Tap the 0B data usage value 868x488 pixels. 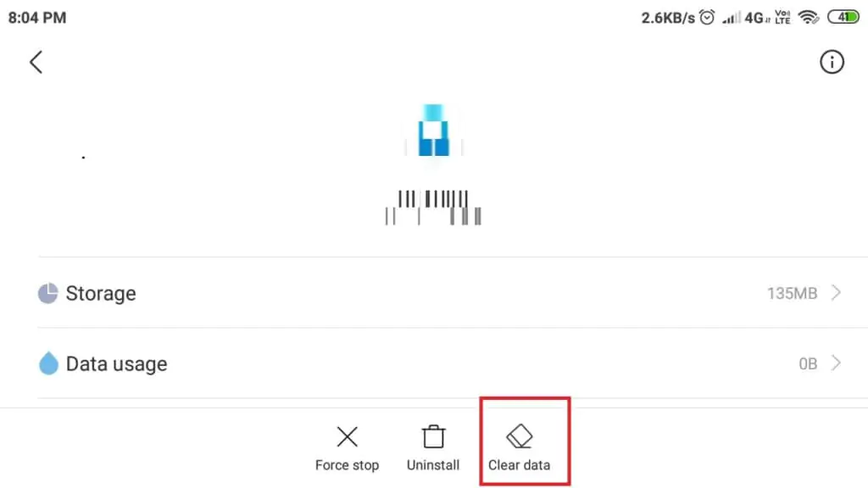tap(808, 363)
